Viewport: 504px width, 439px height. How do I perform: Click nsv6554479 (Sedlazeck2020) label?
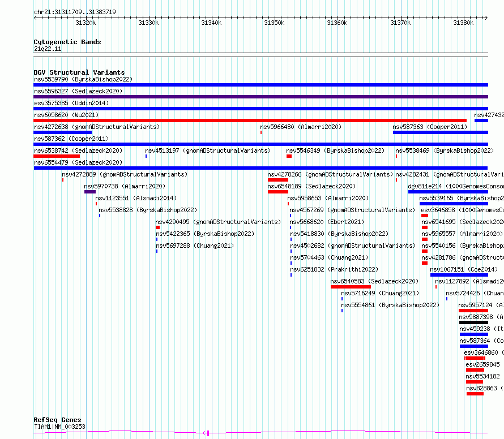78,162
